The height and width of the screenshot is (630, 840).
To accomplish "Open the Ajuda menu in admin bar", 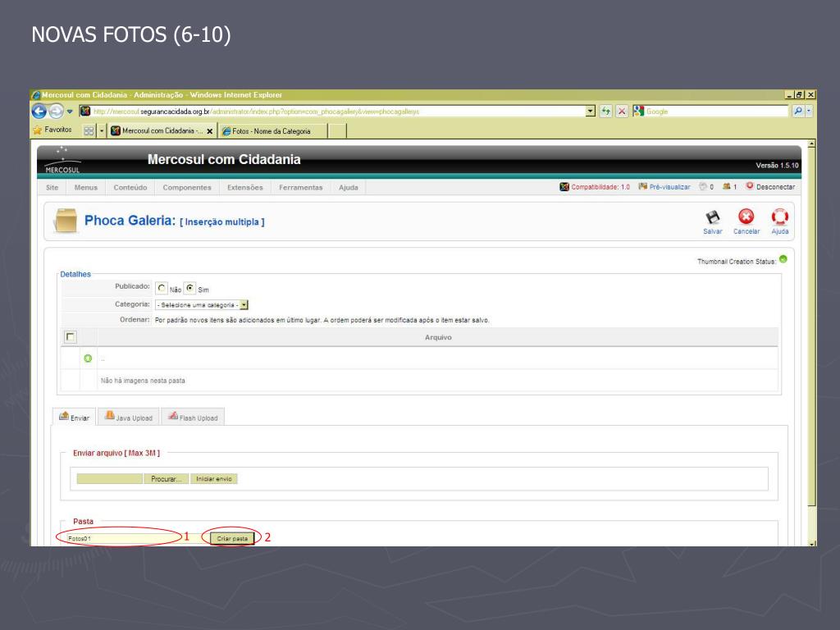I will tap(348, 188).
